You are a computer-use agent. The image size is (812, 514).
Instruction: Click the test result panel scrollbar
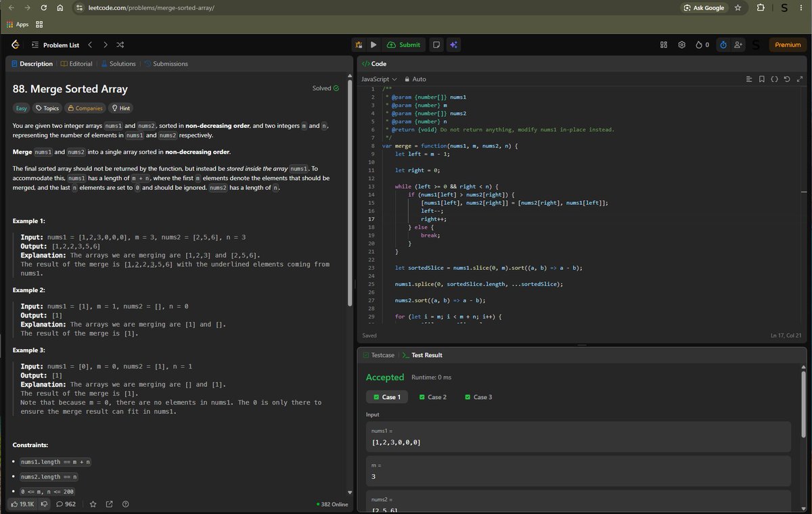803,406
